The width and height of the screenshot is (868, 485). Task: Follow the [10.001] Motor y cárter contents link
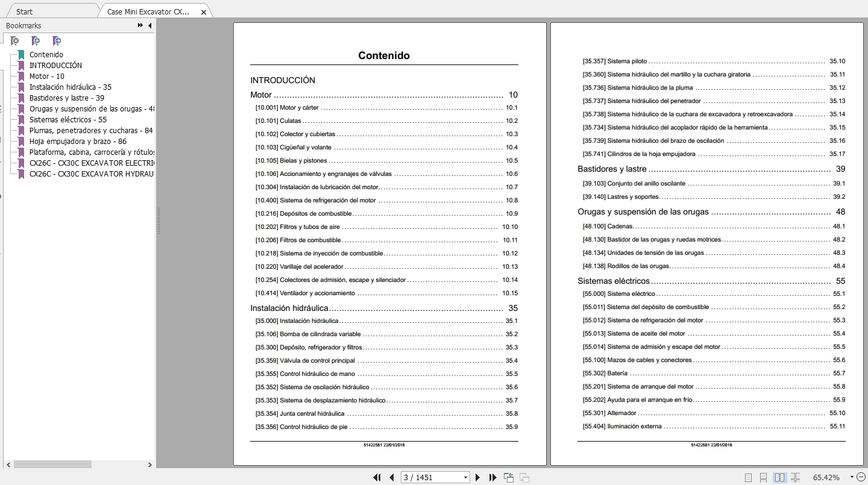click(x=386, y=108)
